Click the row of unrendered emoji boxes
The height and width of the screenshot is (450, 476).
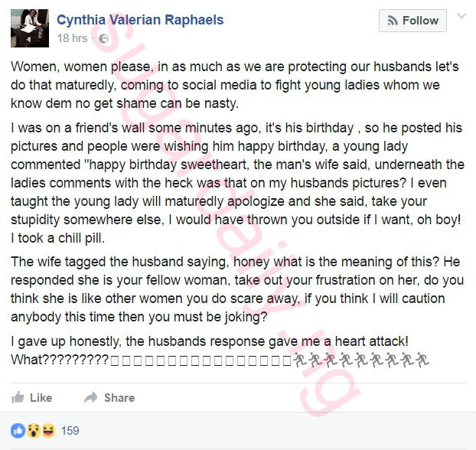pyautogui.click(x=201, y=360)
